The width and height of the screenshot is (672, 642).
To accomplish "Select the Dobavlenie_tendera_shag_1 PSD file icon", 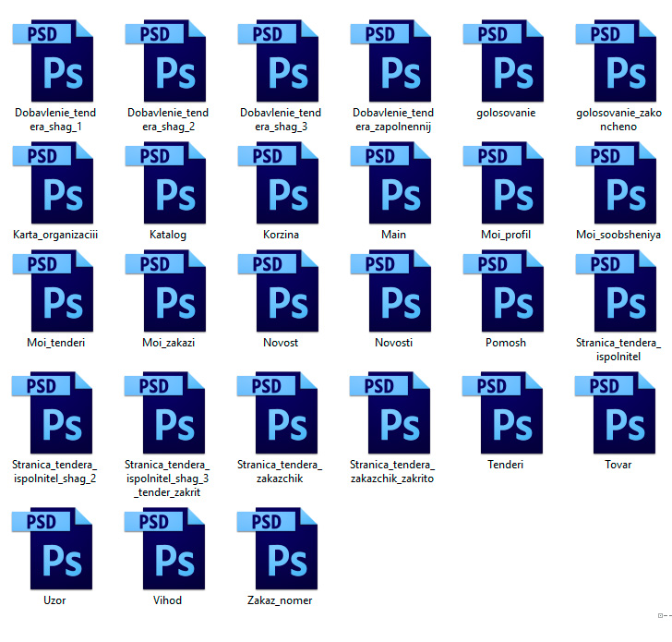I will (54, 60).
